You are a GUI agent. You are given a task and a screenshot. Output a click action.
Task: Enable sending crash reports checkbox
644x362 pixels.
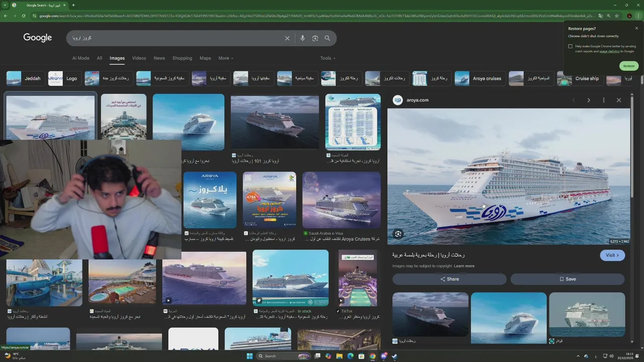pyautogui.click(x=571, y=46)
